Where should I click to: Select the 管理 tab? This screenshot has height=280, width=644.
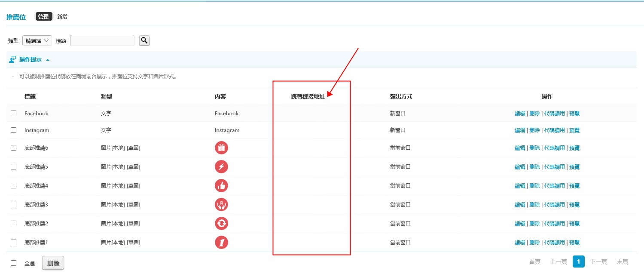44,17
